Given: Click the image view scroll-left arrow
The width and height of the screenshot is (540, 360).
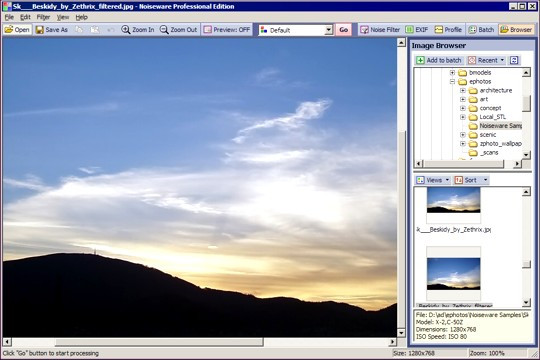Looking at the screenshot, I should [x=7, y=342].
